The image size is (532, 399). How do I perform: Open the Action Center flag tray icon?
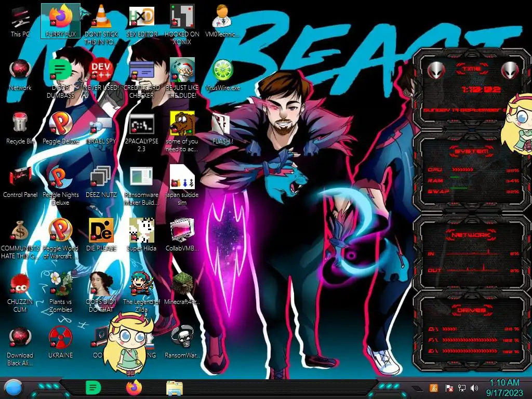449,388
